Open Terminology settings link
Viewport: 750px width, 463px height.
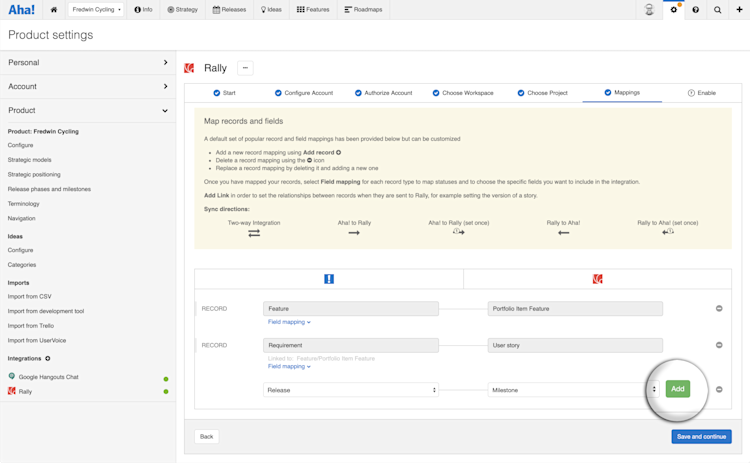23,204
